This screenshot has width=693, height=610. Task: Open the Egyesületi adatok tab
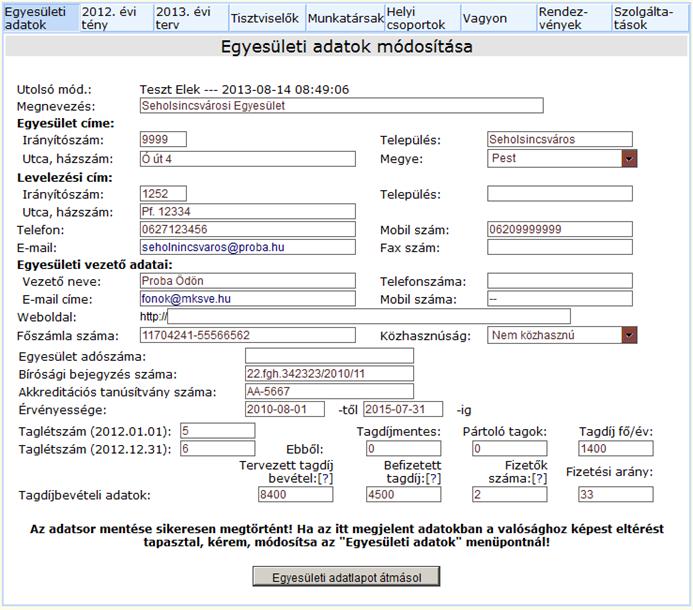[41, 18]
